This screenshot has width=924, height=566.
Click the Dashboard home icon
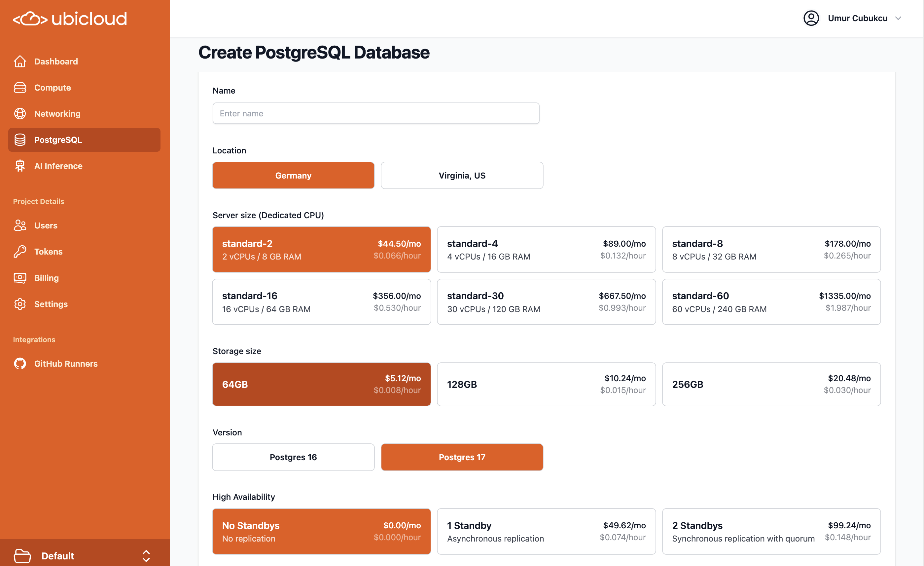pyautogui.click(x=20, y=61)
